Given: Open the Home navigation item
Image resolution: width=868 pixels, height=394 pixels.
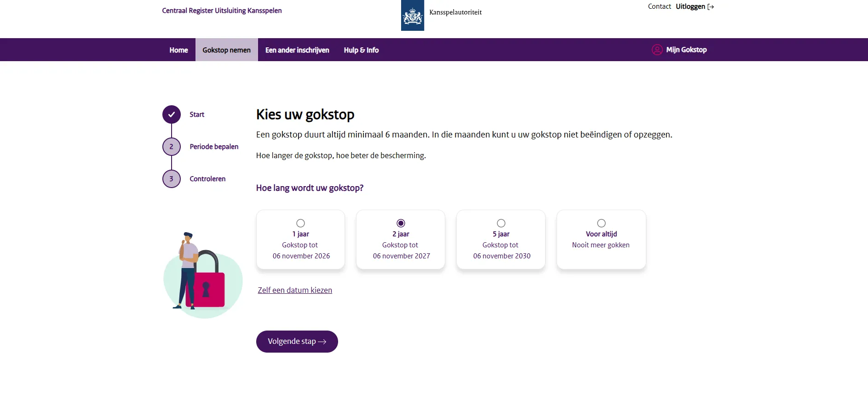Looking at the screenshot, I should (178, 50).
